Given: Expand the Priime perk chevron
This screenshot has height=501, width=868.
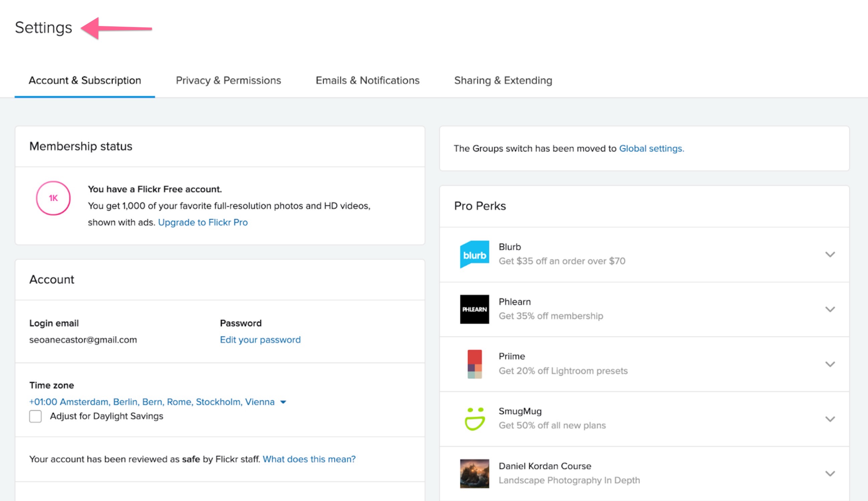Looking at the screenshot, I should click(830, 364).
